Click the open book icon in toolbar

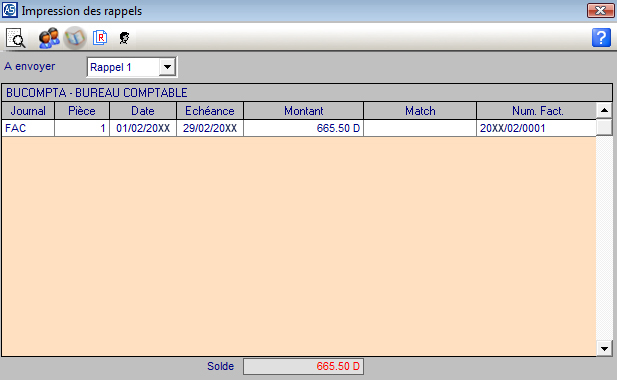(75, 38)
